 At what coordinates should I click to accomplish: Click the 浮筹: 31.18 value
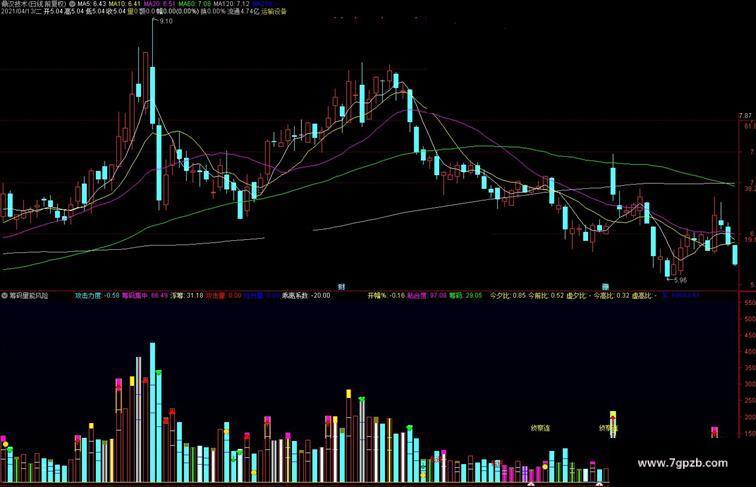[187, 296]
